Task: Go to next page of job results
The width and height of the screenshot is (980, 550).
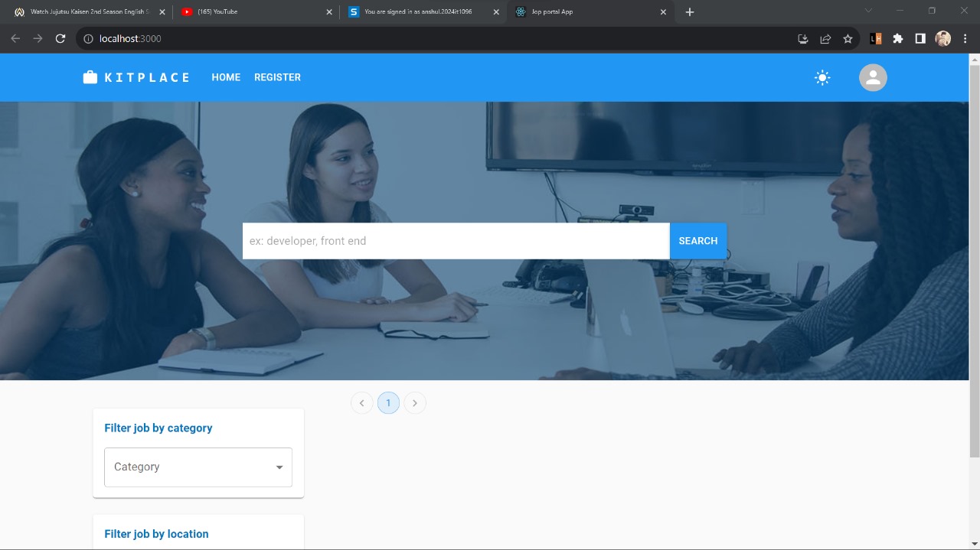Action: coord(415,403)
